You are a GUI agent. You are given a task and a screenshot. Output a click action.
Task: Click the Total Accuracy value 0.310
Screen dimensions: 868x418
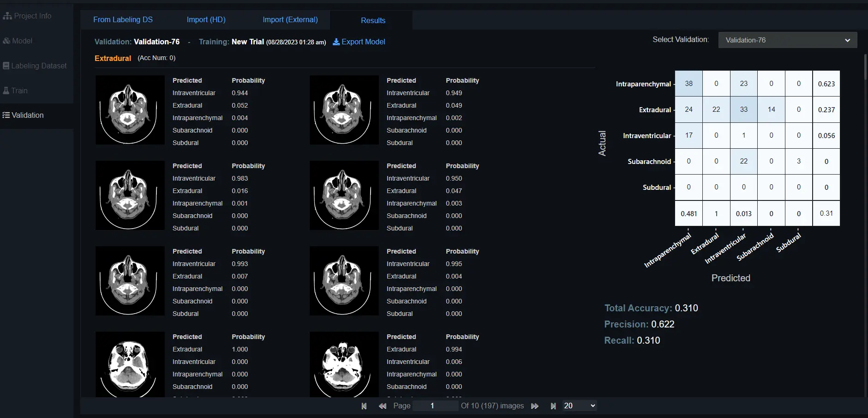[x=686, y=308]
